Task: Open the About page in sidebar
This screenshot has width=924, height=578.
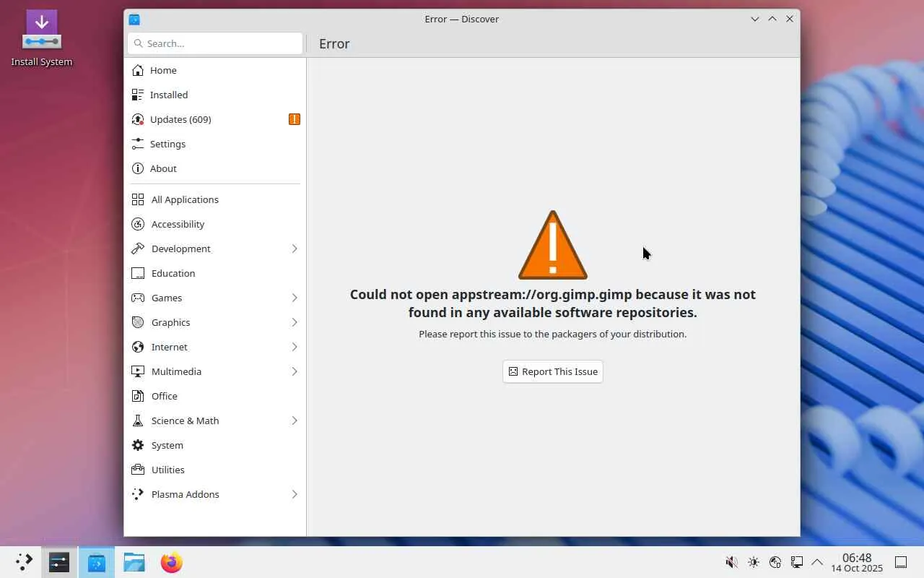Action: tap(215, 168)
